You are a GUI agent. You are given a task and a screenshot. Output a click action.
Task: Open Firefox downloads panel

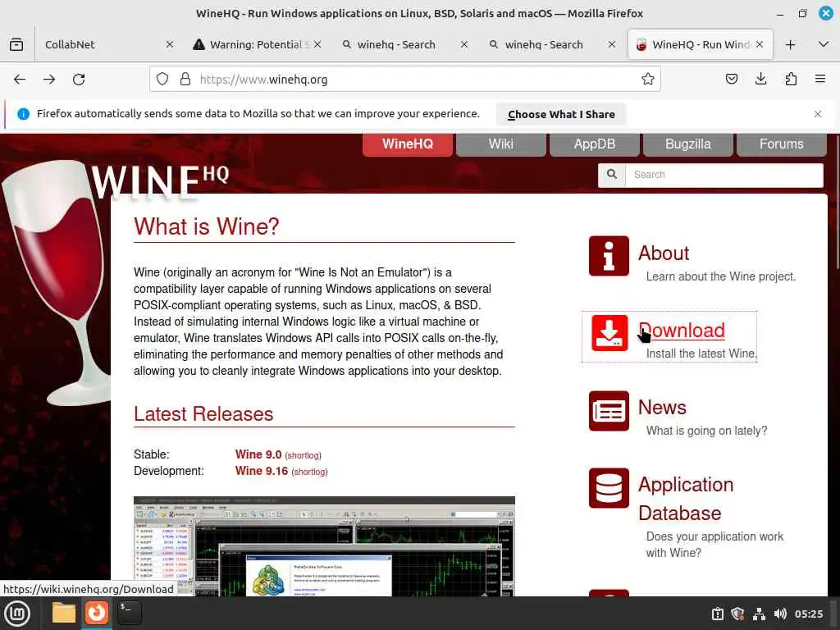pos(760,80)
